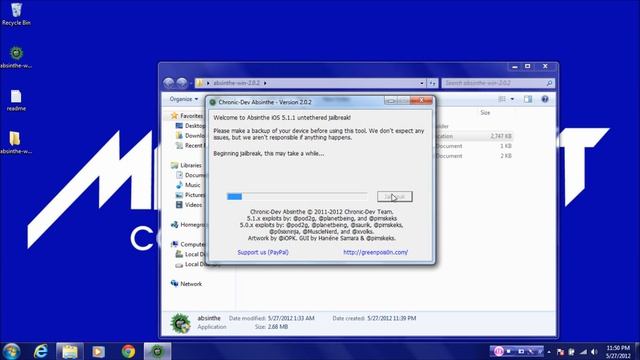Click the absinthe-win-2.0.2 address bar path
The height and width of the screenshot is (360, 640).
(x=237, y=83)
